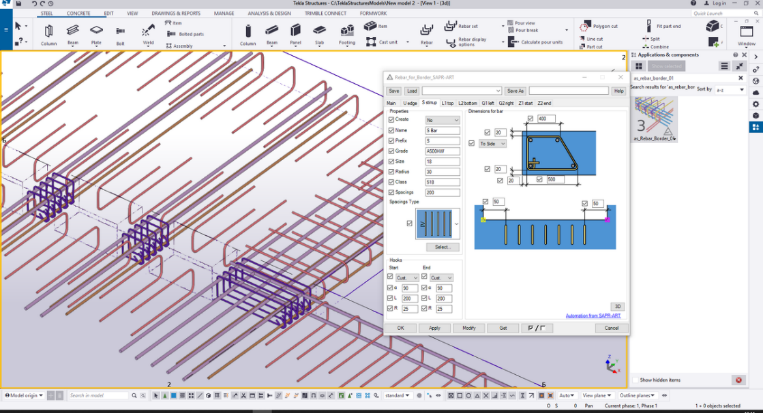Click the OK button in dialog
This screenshot has width=763, height=413.
coord(400,328)
